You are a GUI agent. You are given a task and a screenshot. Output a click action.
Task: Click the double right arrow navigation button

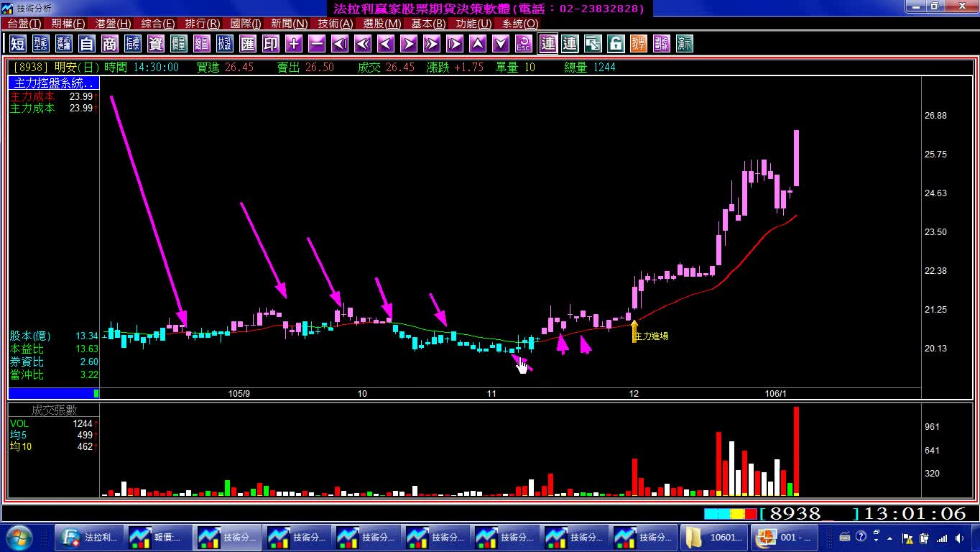[x=432, y=44]
